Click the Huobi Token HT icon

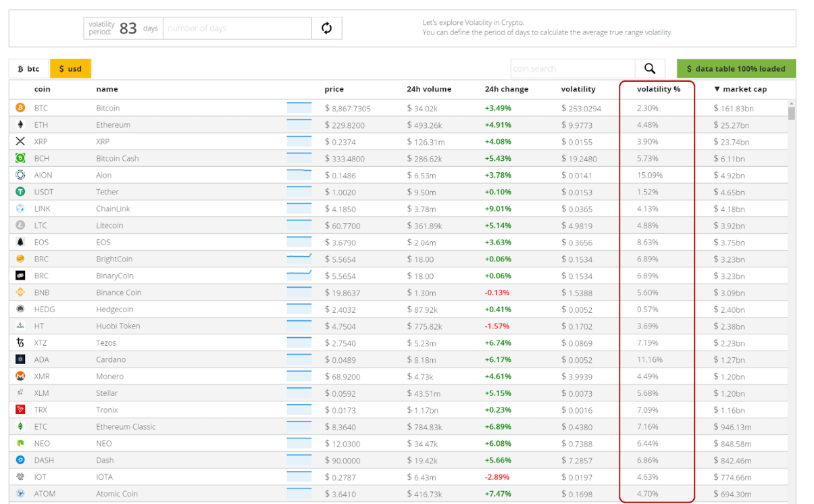pos(20,326)
